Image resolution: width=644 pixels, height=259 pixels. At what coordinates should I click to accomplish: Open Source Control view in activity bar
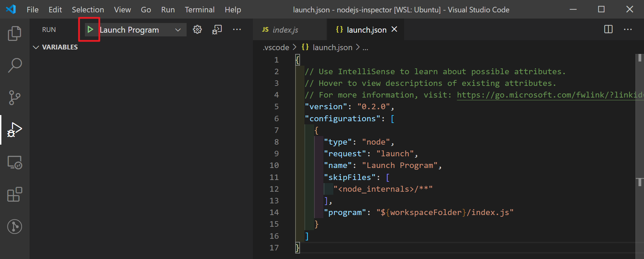[14, 98]
